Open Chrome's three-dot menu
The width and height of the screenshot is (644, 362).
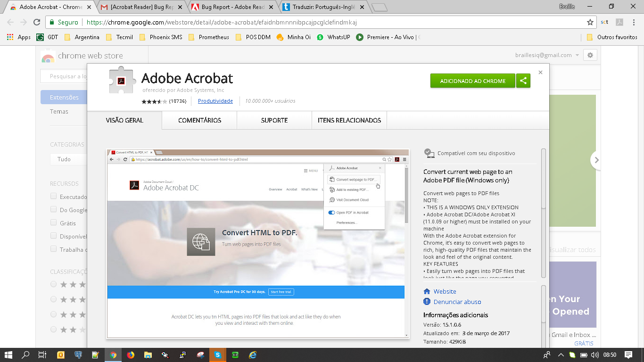coord(633,22)
